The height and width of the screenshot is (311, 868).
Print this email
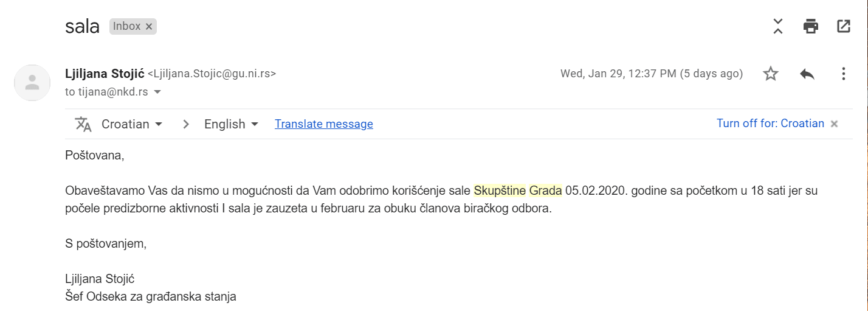810,26
